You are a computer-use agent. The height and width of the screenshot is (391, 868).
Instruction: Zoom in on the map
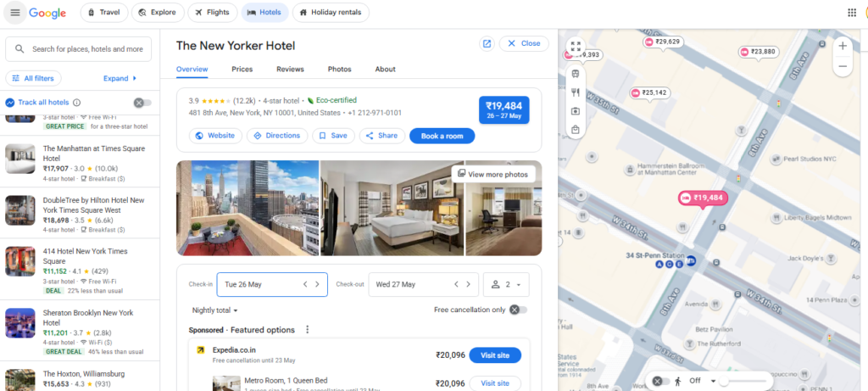click(x=843, y=46)
